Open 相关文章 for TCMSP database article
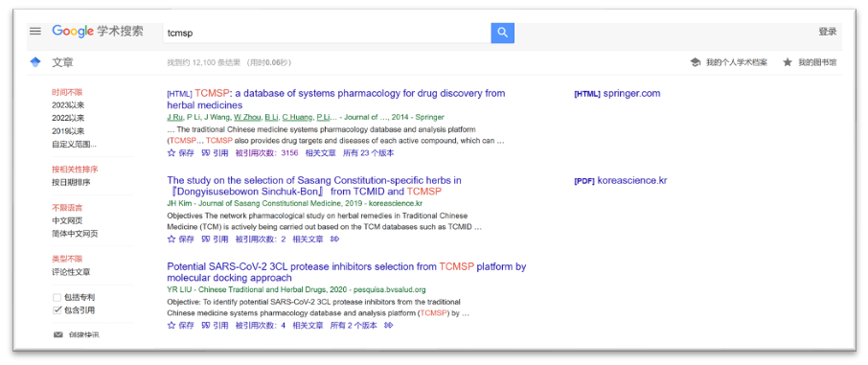868x365 pixels. [321, 153]
